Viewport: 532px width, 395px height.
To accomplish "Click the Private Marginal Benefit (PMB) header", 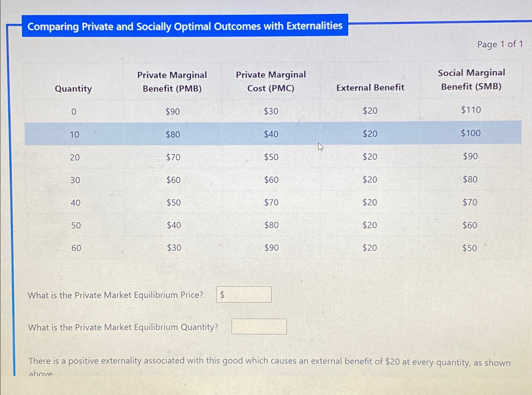I will point(172,81).
